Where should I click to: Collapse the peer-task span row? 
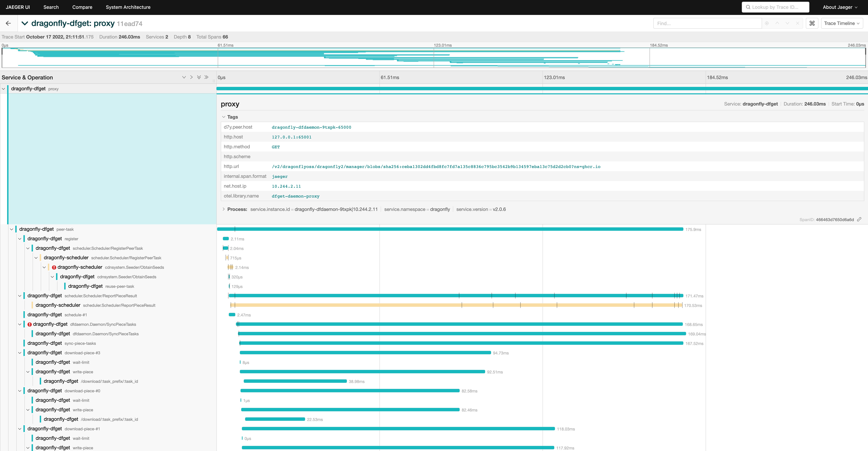[x=11, y=229]
